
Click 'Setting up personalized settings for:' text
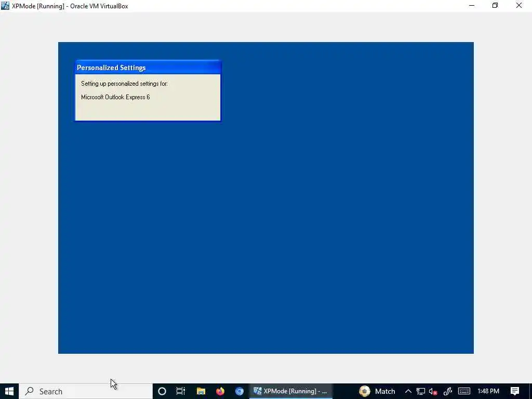point(124,84)
